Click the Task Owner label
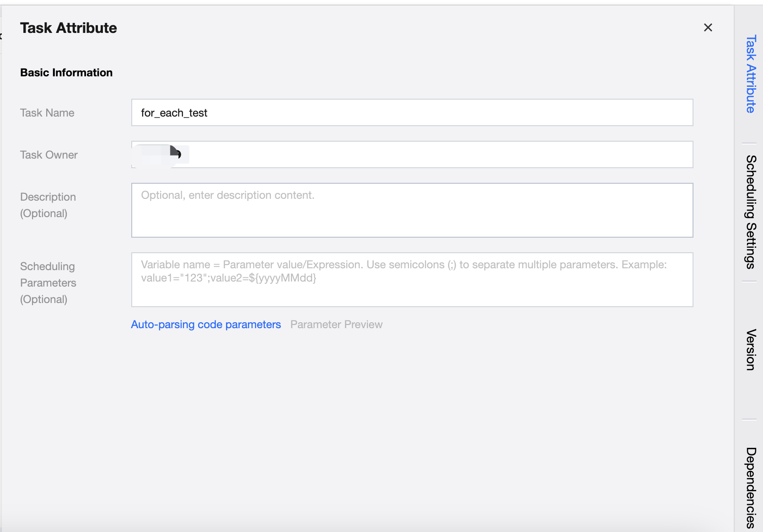763x532 pixels. pos(49,155)
